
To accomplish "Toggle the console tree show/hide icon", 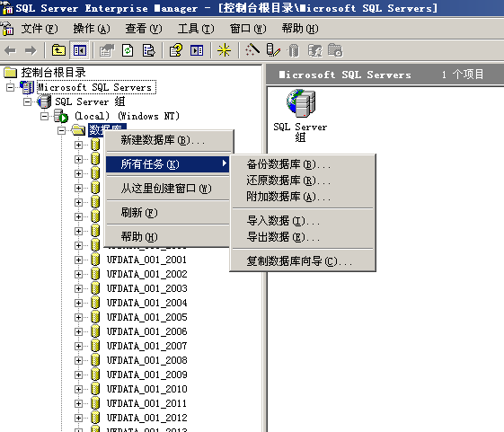I will pos(79,50).
